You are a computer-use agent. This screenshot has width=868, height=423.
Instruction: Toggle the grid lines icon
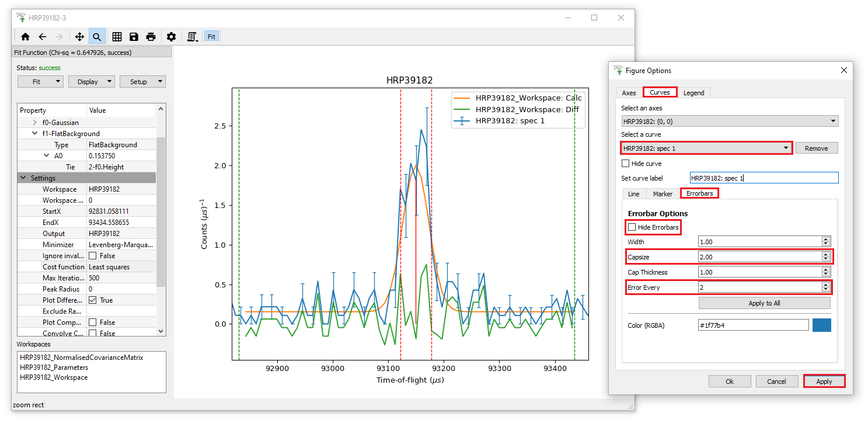coord(117,37)
